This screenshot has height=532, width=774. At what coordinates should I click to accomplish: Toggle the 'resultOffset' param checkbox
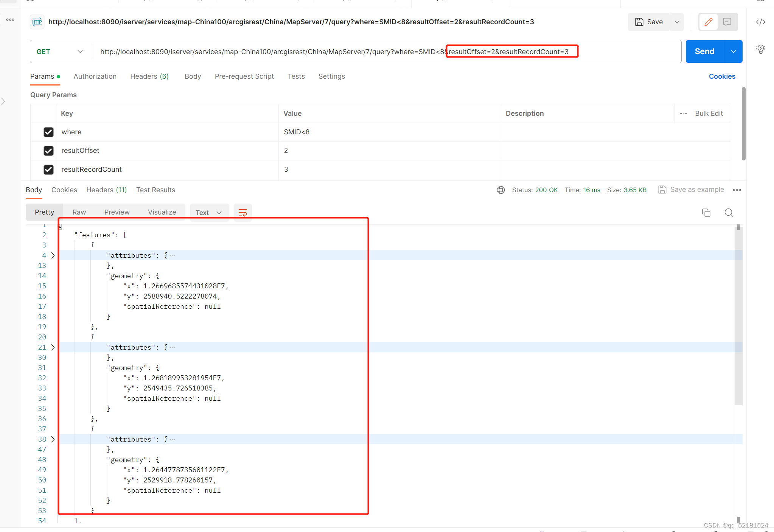pos(48,151)
